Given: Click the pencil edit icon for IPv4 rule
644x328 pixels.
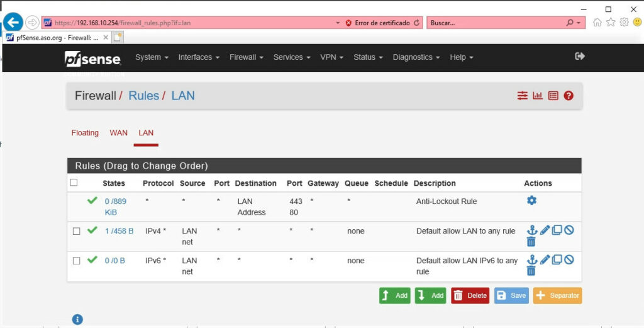Looking at the screenshot, I should [x=545, y=230].
